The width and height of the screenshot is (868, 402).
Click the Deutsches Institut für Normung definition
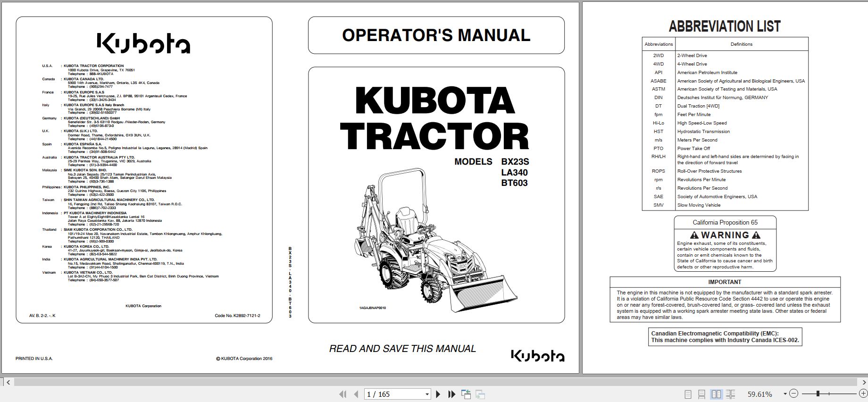(x=723, y=98)
